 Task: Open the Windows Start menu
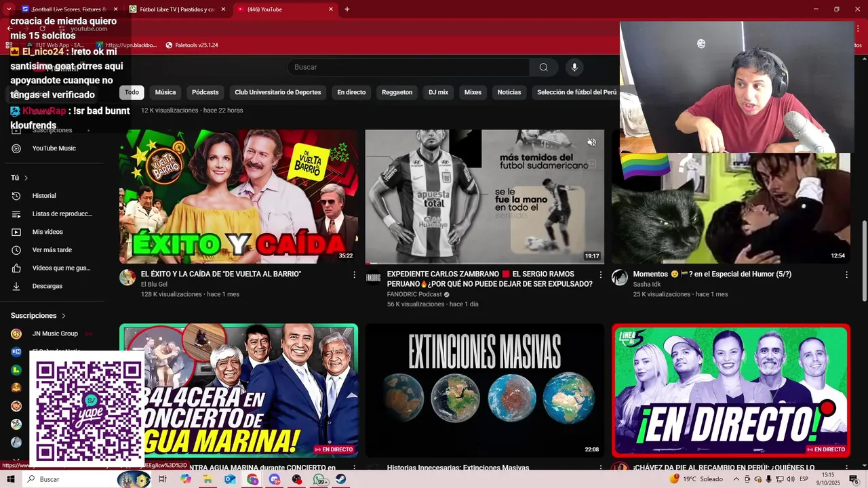pyautogui.click(x=11, y=479)
